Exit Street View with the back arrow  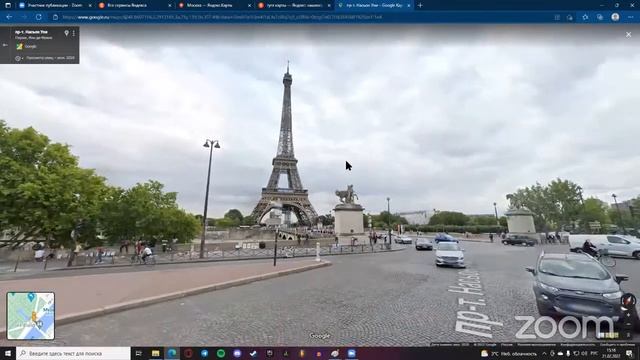click(5, 45)
